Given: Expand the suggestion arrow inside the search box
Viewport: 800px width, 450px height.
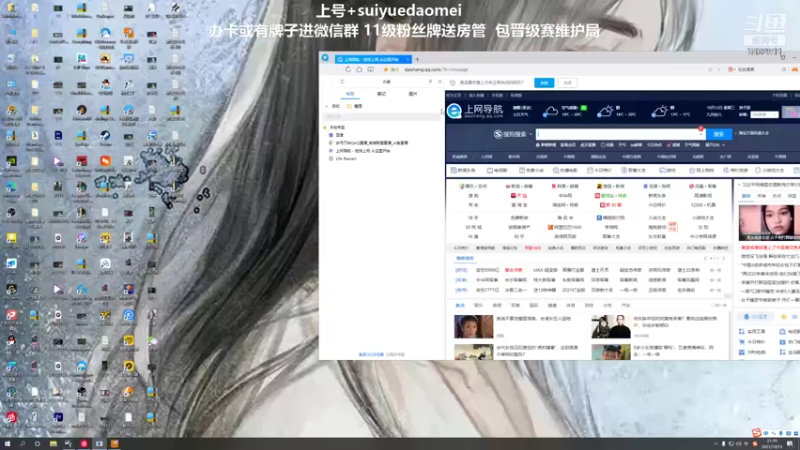Looking at the screenshot, I should pyautogui.click(x=701, y=134).
